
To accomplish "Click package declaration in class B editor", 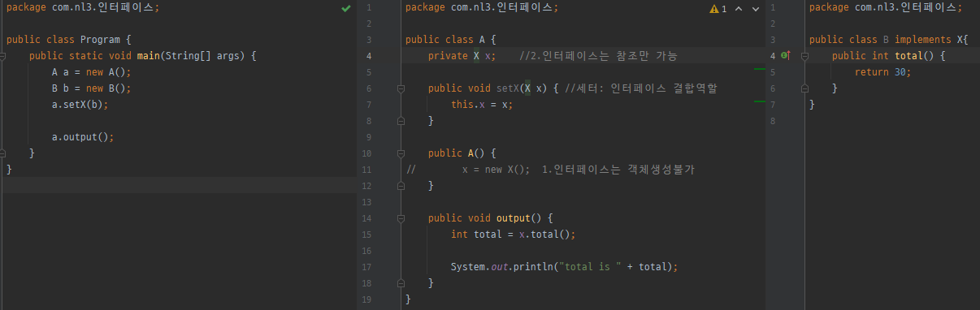I will click(886, 7).
